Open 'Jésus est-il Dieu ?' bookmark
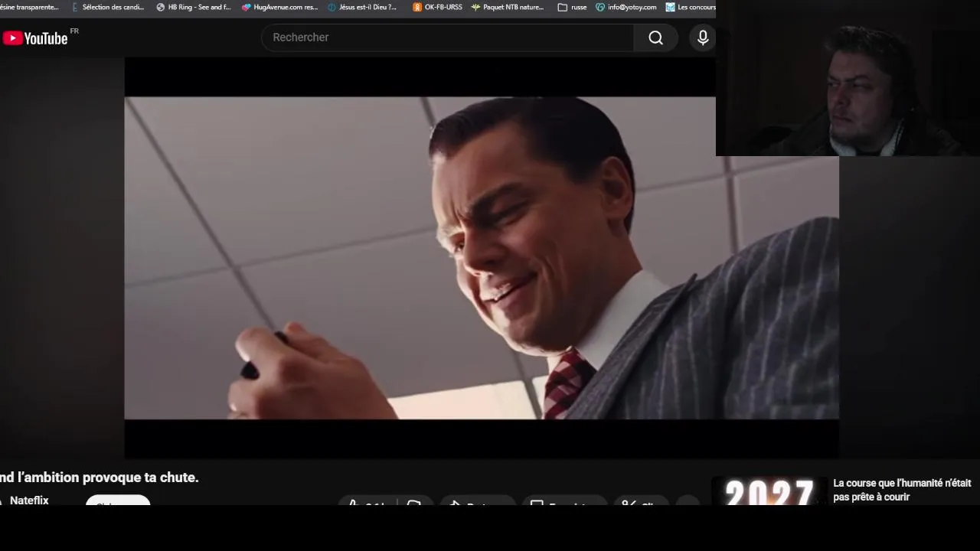Viewport: 980px width, 551px height. (x=362, y=7)
